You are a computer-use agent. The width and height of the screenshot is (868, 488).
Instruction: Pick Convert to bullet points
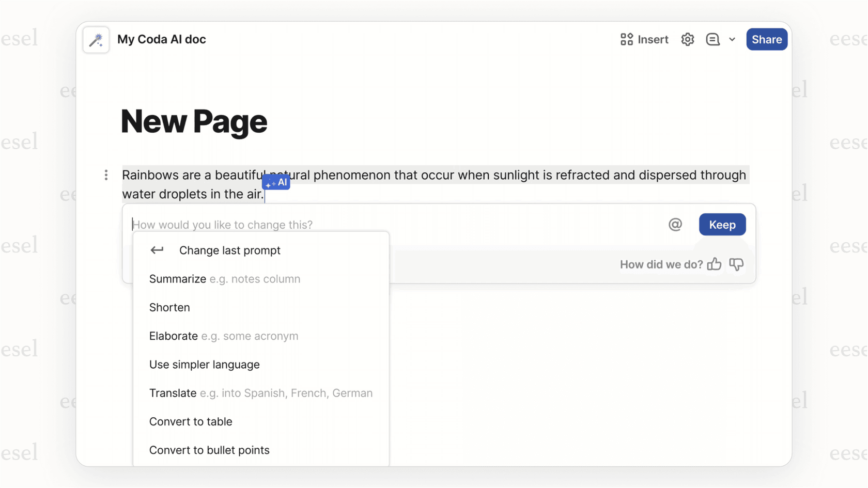click(209, 450)
